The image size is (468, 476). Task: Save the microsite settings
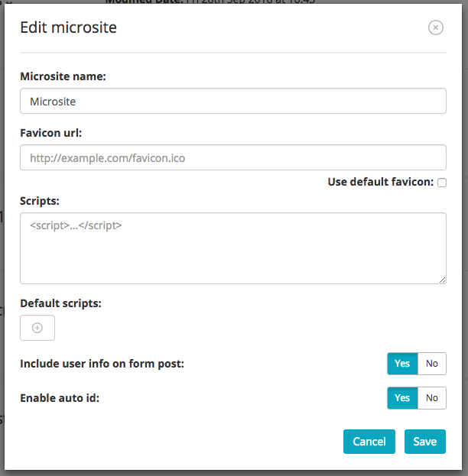coord(425,442)
